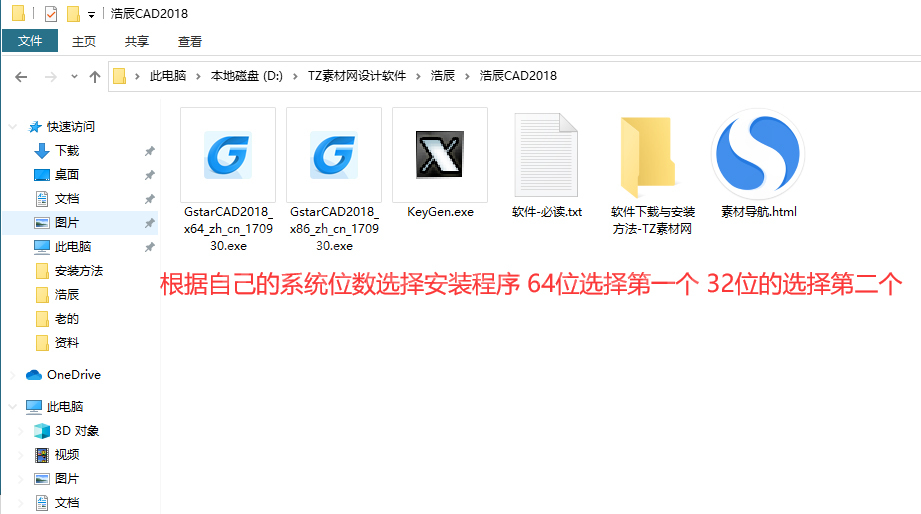This screenshot has height=514, width=921.
Task: Open the 软件下载与安装方法 folder icon
Action: tap(648, 156)
